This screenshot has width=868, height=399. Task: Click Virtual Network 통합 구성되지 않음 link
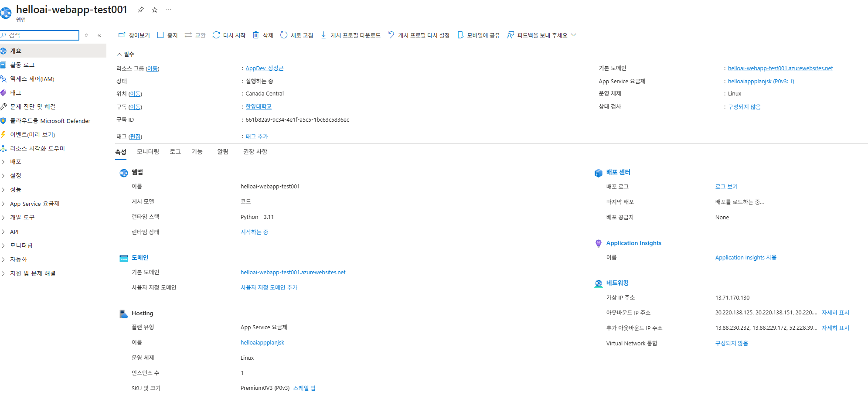click(732, 344)
